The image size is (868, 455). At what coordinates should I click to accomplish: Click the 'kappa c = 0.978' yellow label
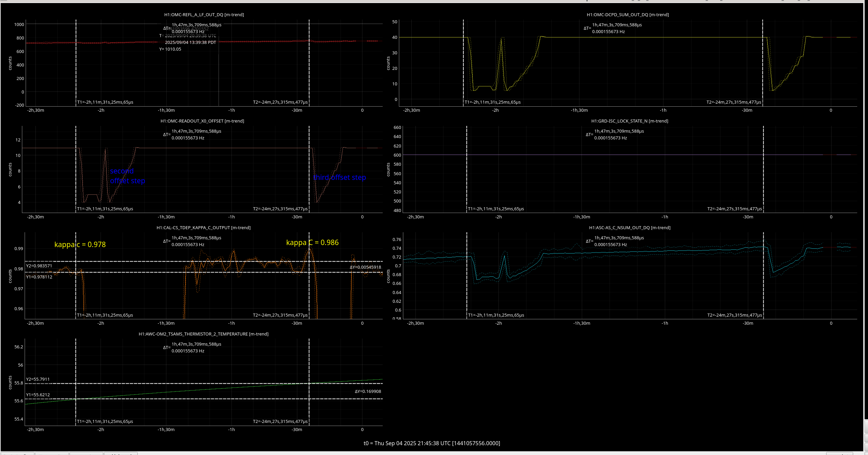coord(80,244)
